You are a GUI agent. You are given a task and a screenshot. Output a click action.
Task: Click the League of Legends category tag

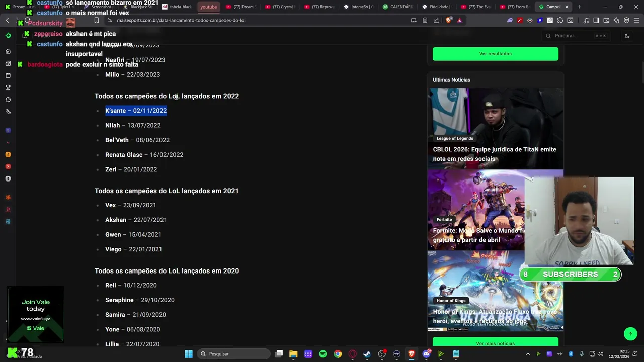[x=455, y=138]
